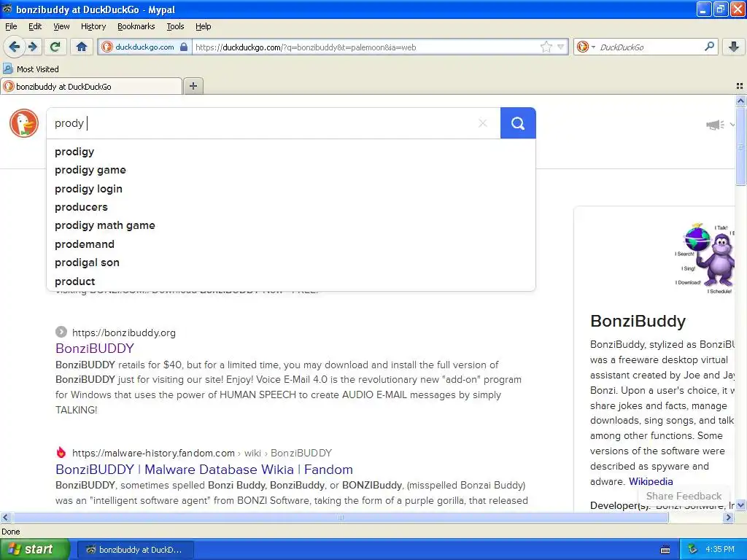This screenshot has width=747, height=560.
Task: Select the bonzibuddy at DuckDuckGo tab
Action: click(91, 86)
